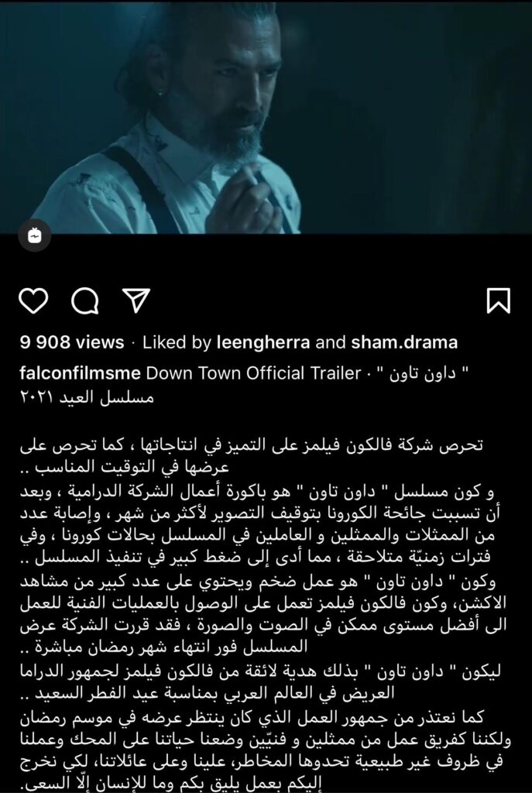The height and width of the screenshot is (793, 532).
Task: Play the Down Town trailer video
Action: (266, 118)
